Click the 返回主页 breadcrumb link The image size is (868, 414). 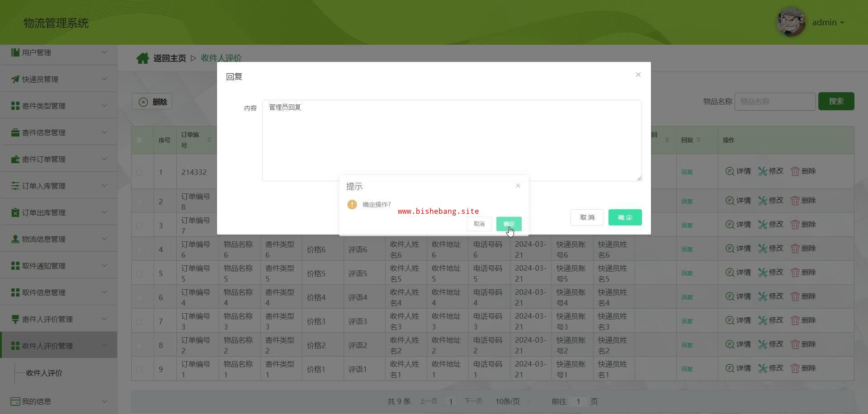pyautogui.click(x=170, y=58)
